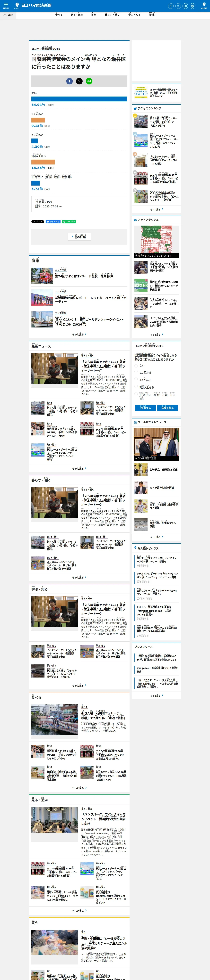Expand もっと見る under the 食べる section
Image resolution: width=210 pixels, height=980 pixels.
click(x=79, y=788)
